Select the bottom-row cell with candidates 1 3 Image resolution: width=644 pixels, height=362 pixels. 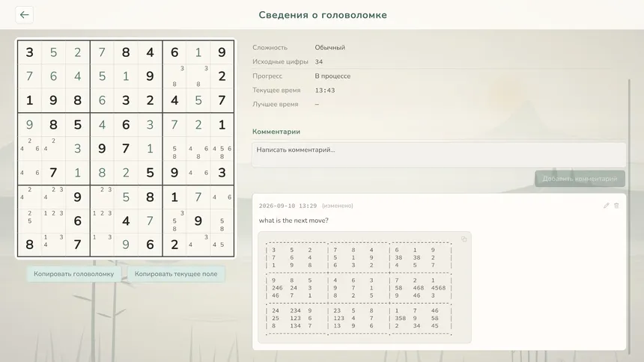click(102, 245)
